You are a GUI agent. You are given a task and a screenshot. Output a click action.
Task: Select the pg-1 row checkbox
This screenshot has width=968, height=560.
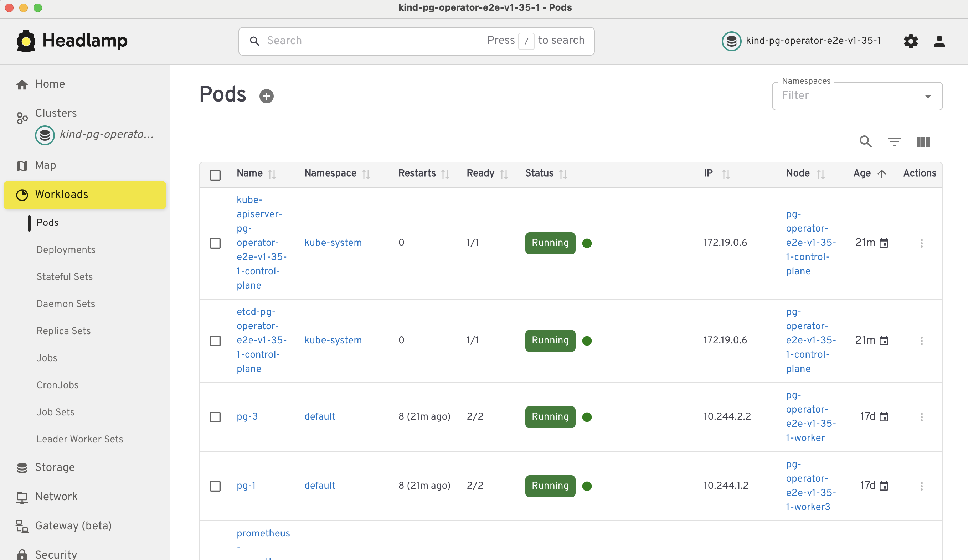tap(215, 486)
